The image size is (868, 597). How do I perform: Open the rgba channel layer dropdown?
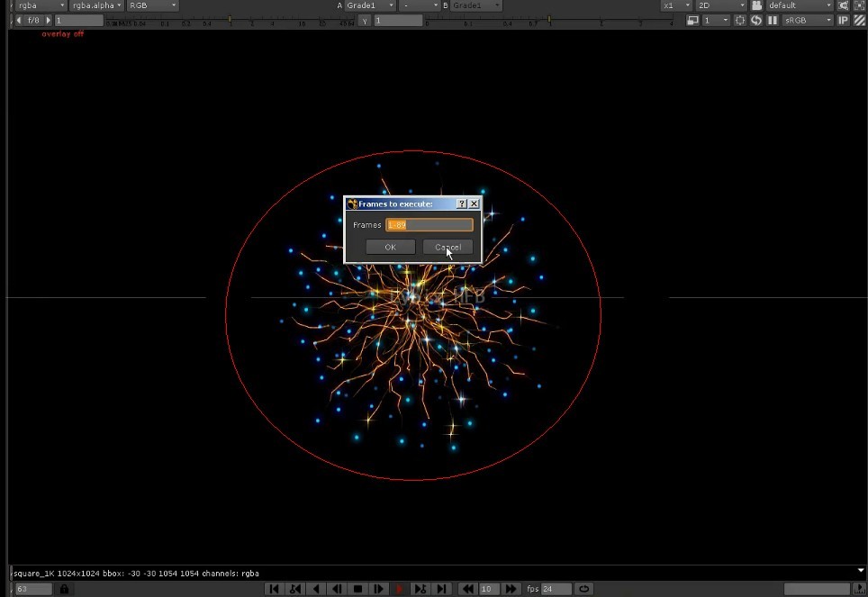click(x=41, y=5)
